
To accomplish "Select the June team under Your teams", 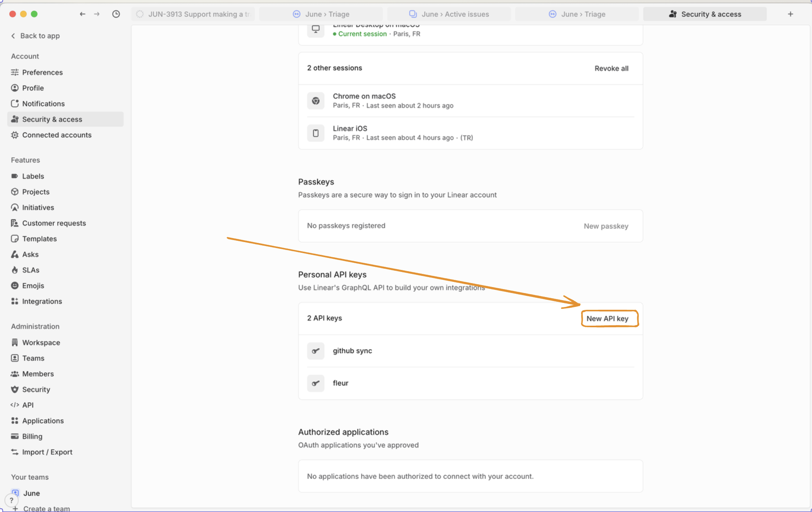I will pos(31,493).
